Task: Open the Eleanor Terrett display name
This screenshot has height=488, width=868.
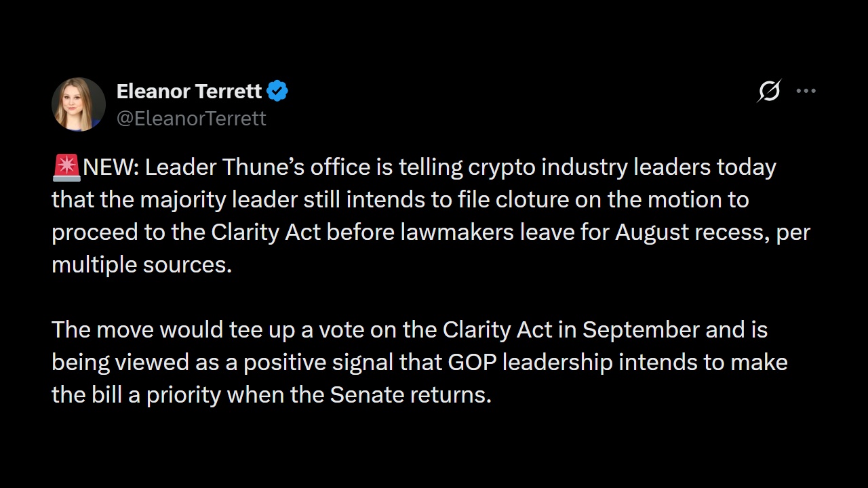Action: 189,91
